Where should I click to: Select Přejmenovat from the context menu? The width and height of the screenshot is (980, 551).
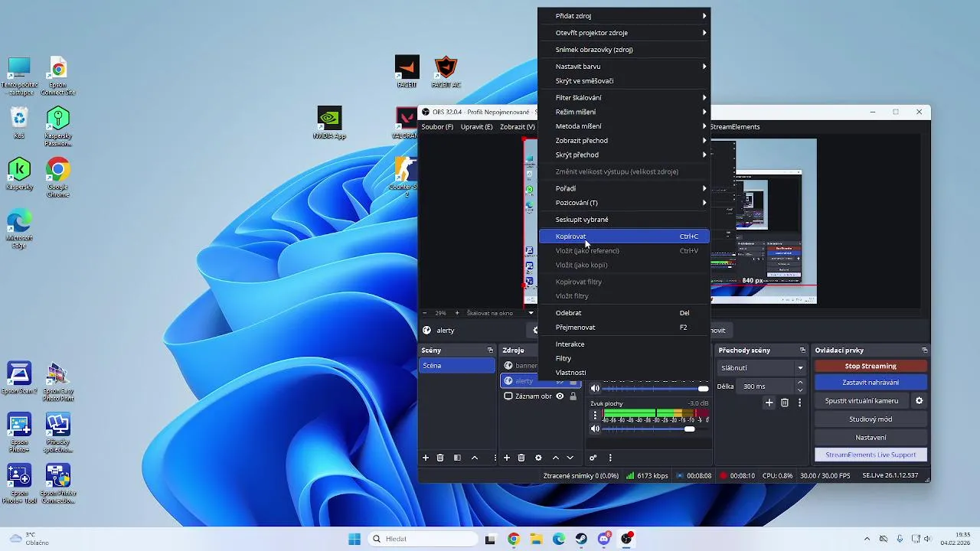click(x=625, y=328)
